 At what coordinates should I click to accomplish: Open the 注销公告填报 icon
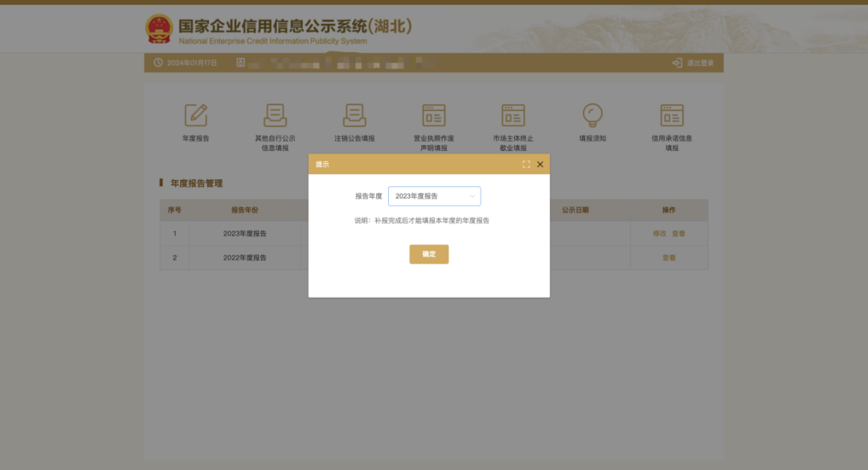(354, 116)
